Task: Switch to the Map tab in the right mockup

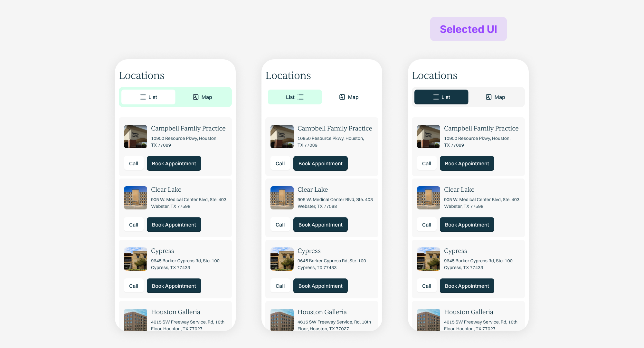Action: (x=496, y=97)
